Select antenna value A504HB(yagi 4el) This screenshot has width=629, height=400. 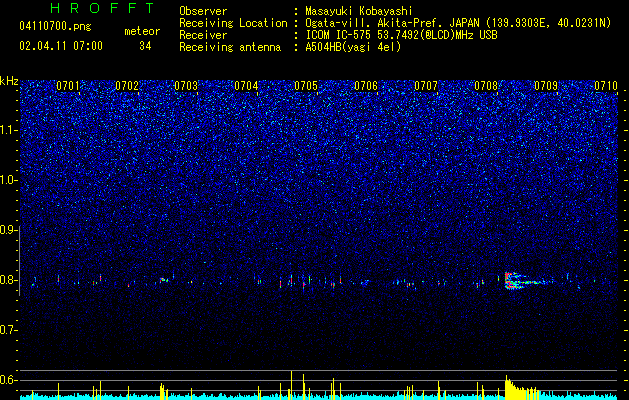tap(353, 47)
